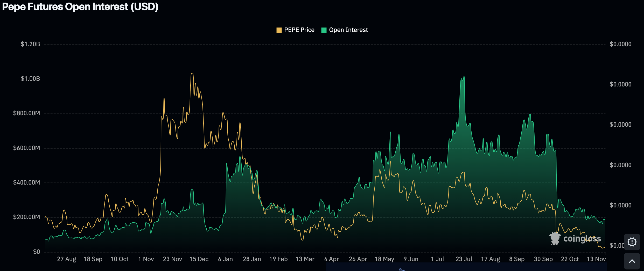Screen dimensions: 644x271
Task: Click the coinglass mascot logo watermark
Action: 555,239
